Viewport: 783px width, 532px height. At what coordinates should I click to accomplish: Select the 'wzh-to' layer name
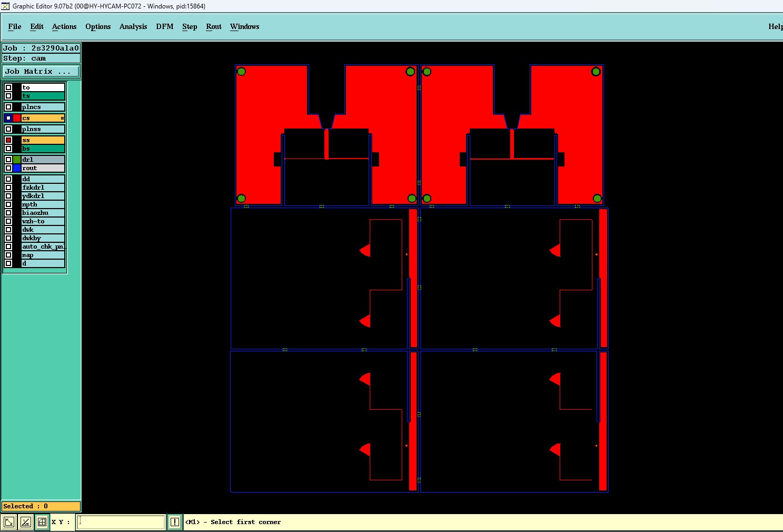pyautogui.click(x=43, y=221)
